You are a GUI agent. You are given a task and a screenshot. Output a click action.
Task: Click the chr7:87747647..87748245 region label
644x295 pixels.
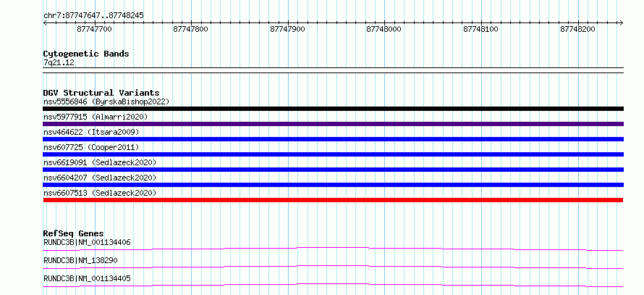point(93,16)
